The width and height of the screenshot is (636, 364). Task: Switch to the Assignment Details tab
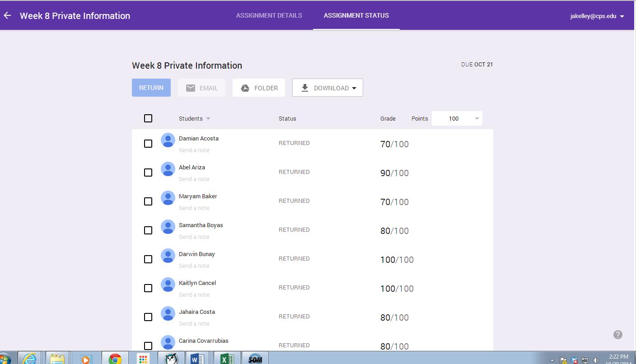[x=269, y=15]
